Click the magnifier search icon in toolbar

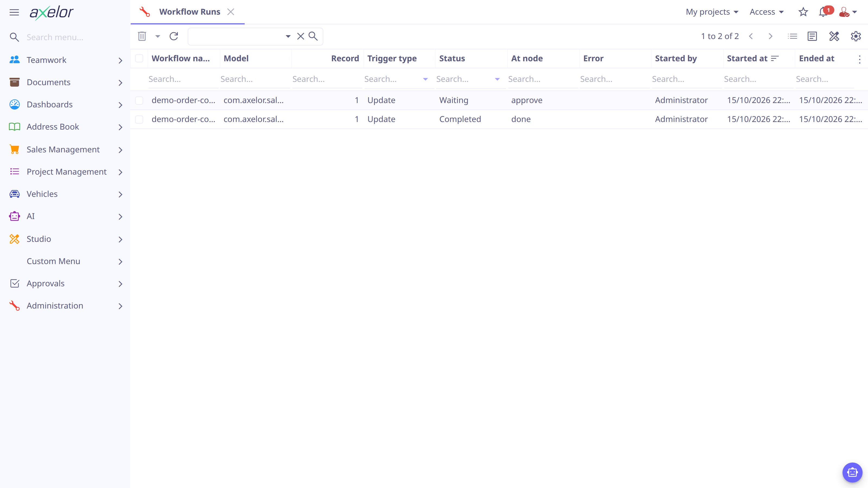pos(313,36)
